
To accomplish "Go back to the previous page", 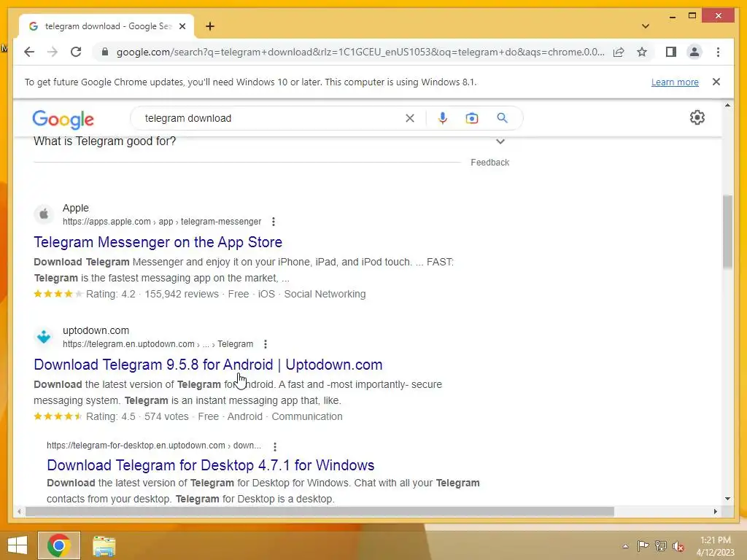I will point(29,52).
